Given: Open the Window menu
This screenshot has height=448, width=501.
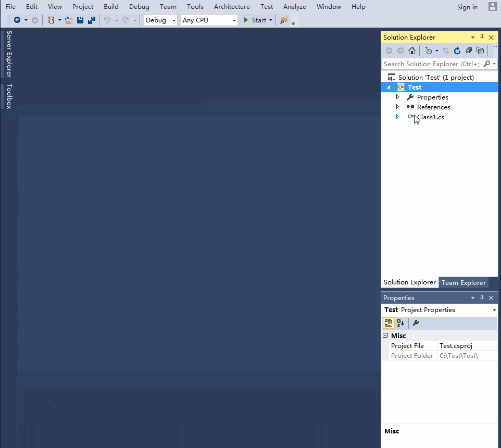Looking at the screenshot, I should tap(329, 7).
